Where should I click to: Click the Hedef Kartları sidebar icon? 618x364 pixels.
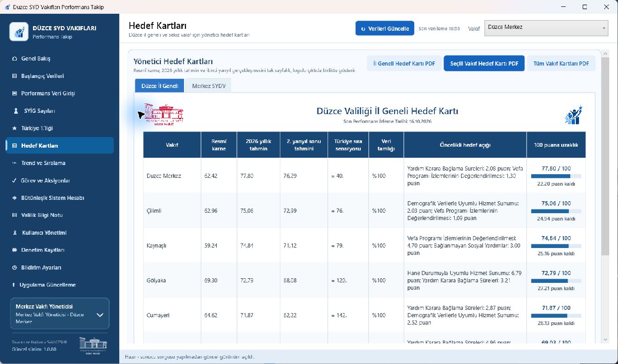click(x=14, y=146)
